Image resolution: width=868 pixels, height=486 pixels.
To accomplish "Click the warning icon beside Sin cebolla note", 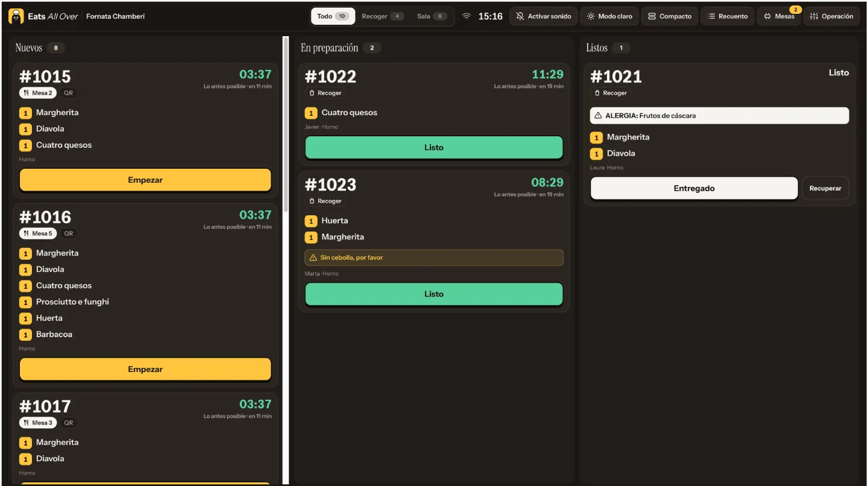I will tap(313, 257).
